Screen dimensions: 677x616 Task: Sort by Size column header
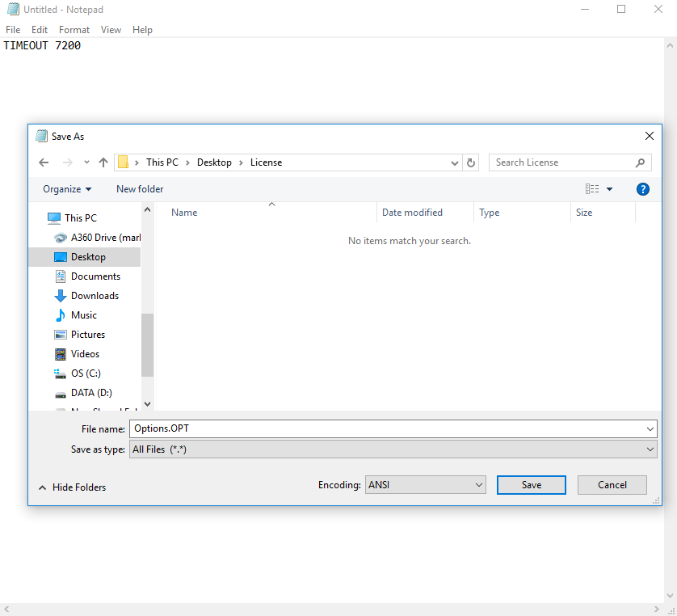pos(584,213)
